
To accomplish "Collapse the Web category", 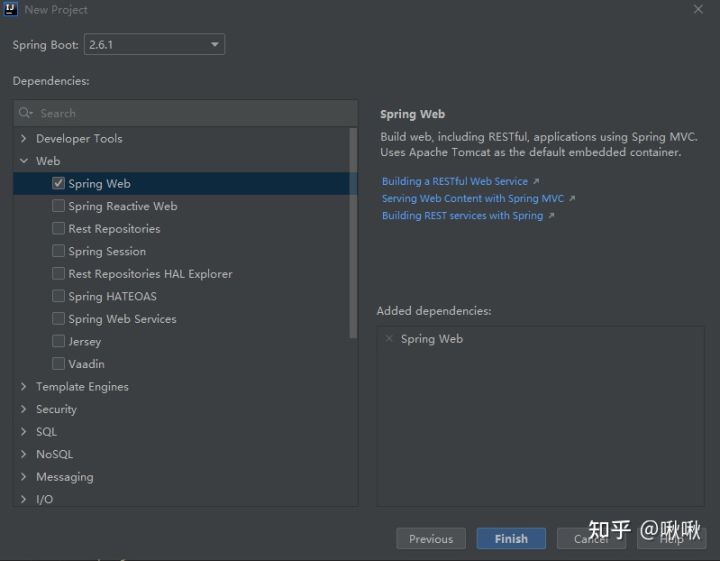I will (23, 161).
